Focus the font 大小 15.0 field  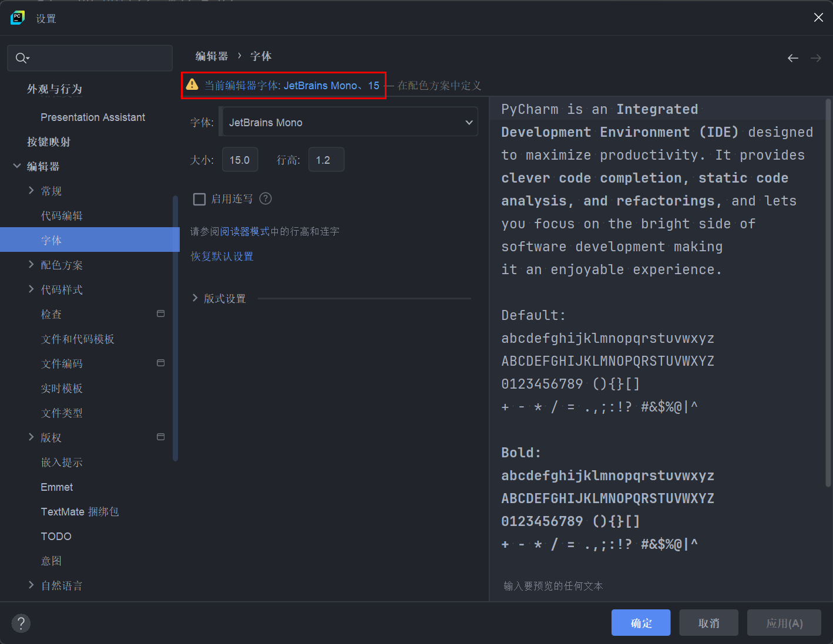[x=240, y=160]
